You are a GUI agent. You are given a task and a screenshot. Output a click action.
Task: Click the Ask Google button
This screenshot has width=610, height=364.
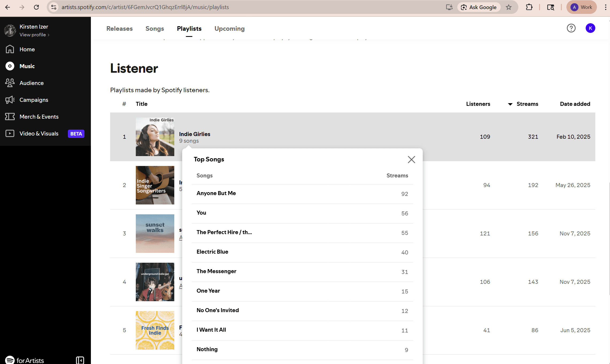(x=479, y=7)
